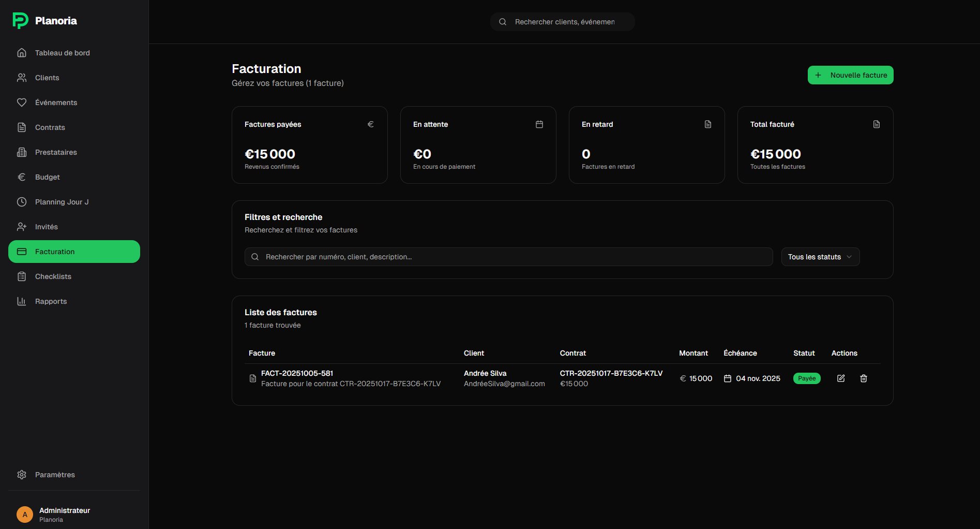The width and height of the screenshot is (980, 529).
Task: Click plus icon in Nouvelle facture button
Action: [818, 75]
